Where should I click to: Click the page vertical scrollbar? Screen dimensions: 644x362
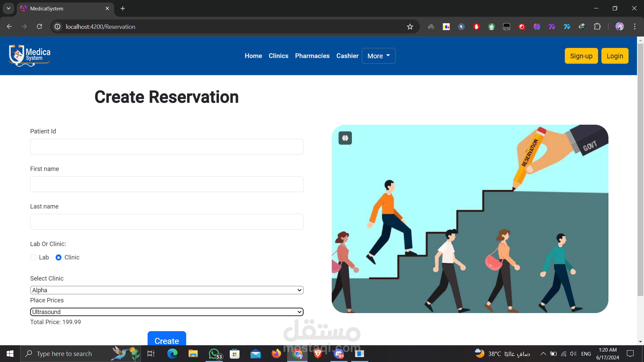[x=640, y=168]
